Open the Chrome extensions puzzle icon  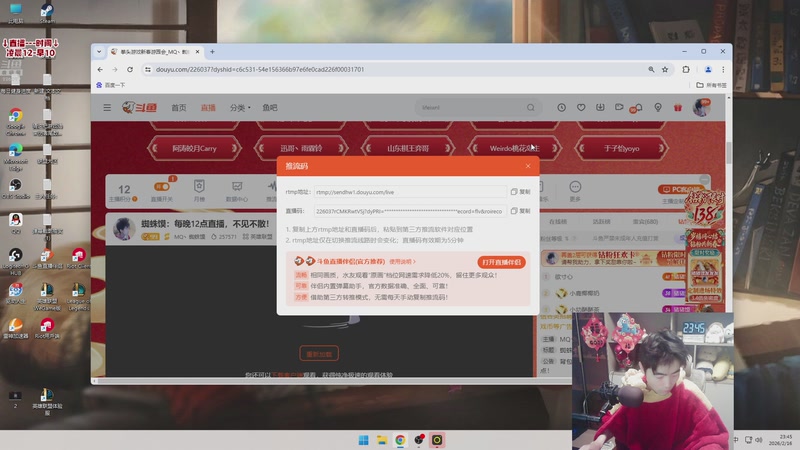click(x=686, y=69)
